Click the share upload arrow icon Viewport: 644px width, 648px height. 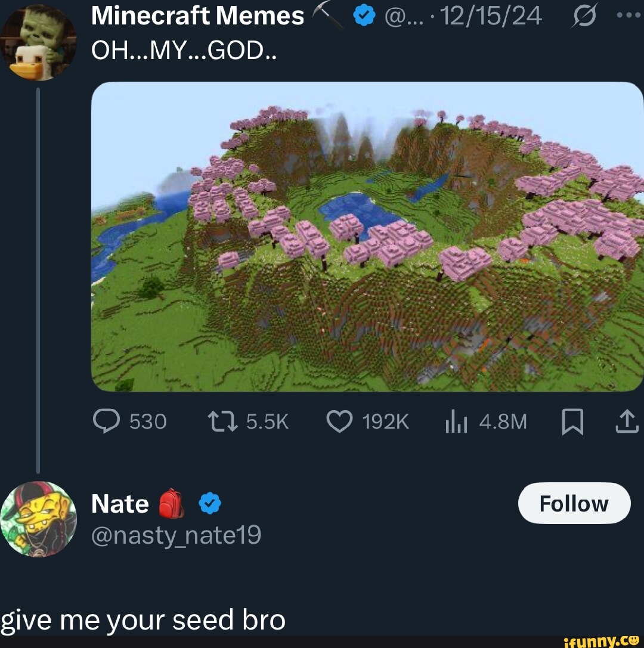click(x=626, y=421)
